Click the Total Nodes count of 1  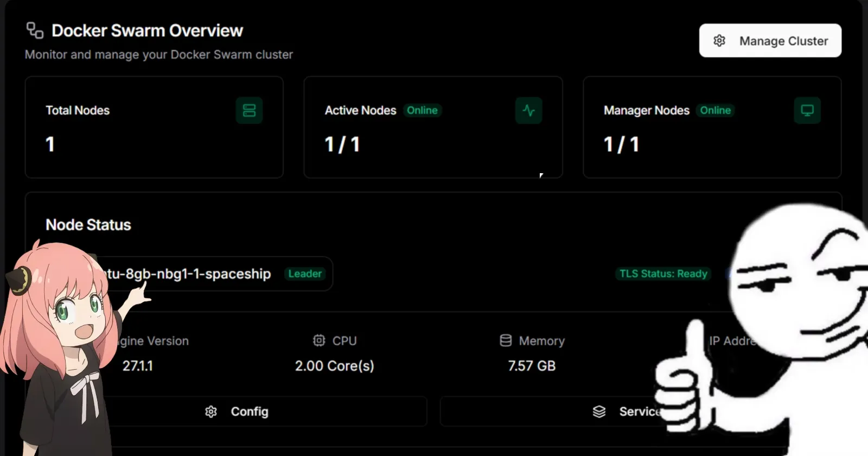point(50,144)
